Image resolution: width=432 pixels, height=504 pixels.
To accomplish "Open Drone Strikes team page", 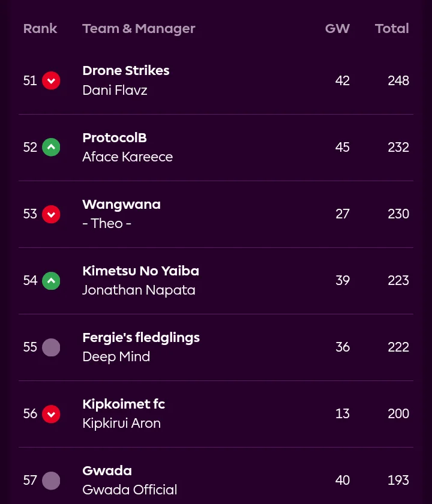I will point(126,71).
